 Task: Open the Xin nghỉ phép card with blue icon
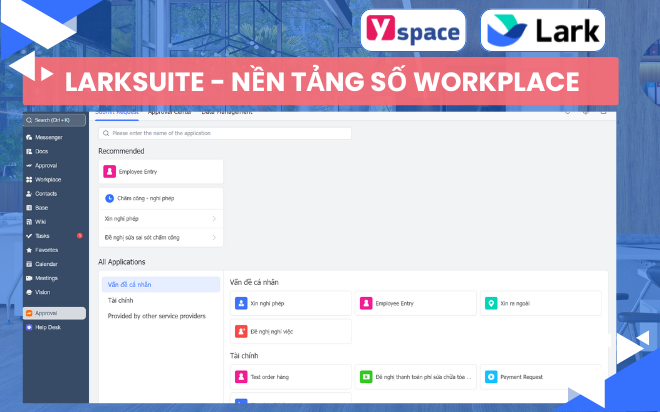pos(291,303)
